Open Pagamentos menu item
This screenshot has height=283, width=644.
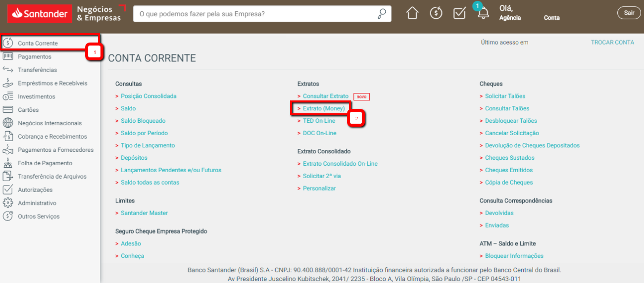[35, 57]
